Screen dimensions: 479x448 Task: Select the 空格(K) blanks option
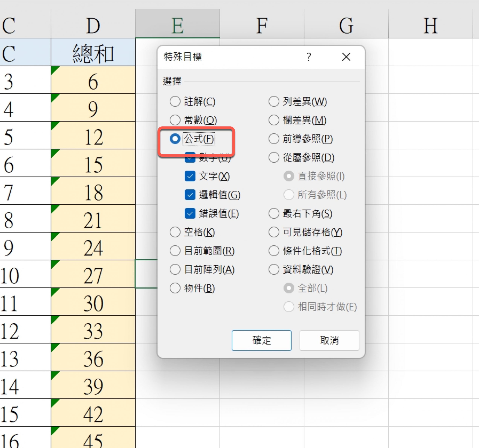pos(175,232)
